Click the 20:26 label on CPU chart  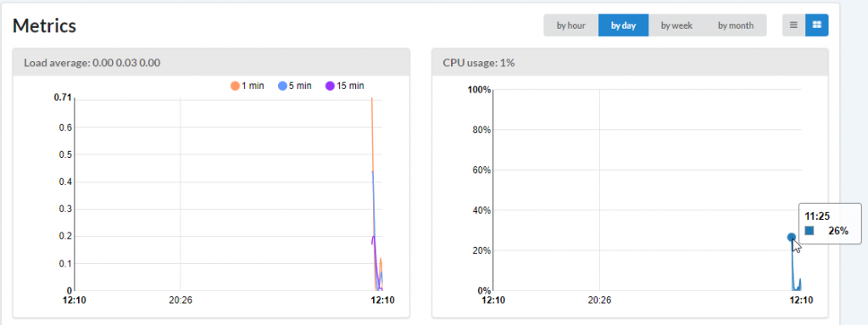599,300
